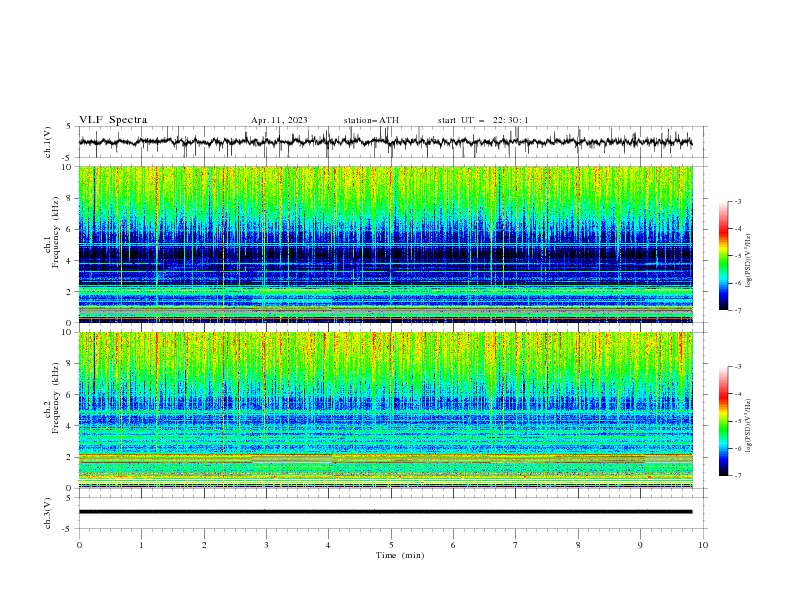Click the "Time (min)" x-axis label
792x612 pixels.
click(x=400, y=555)
